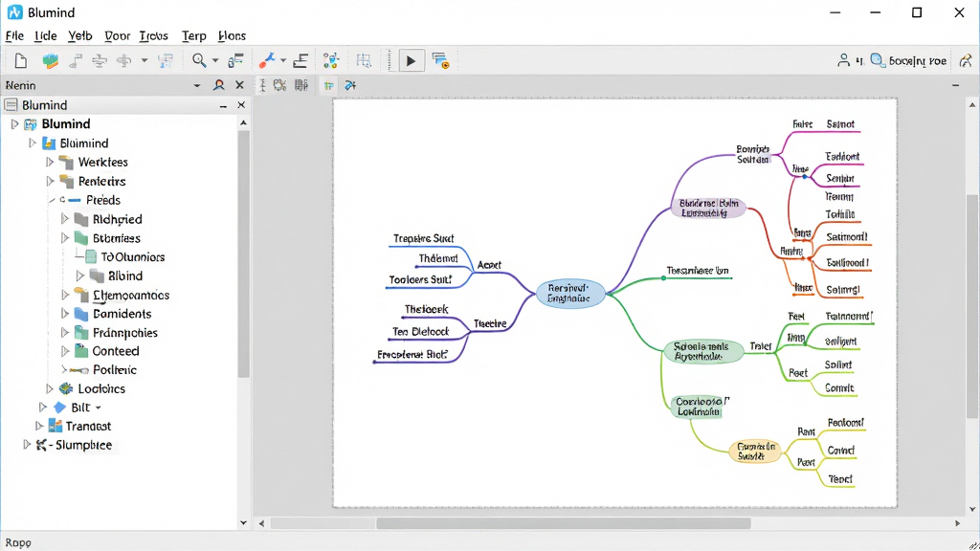Click the right arrow of the horizontal scrollbar
Viewport: 980px width, 551px height.
coord(957,523)
